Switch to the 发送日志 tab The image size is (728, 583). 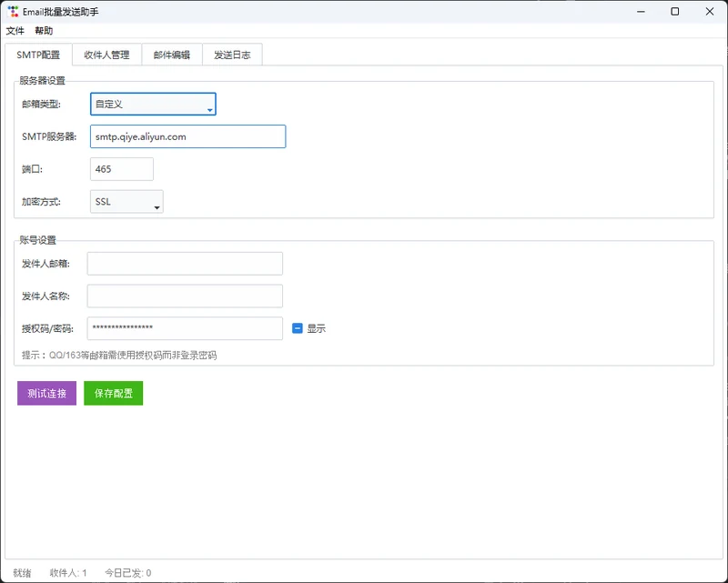pyautogui.click(x=232, y=55)
